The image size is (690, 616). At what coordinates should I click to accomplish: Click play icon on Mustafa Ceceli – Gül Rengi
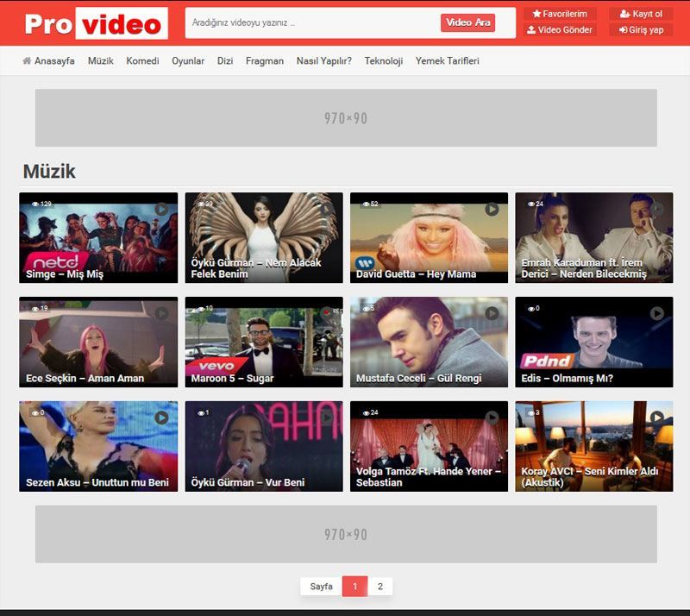tap(492, 313)
